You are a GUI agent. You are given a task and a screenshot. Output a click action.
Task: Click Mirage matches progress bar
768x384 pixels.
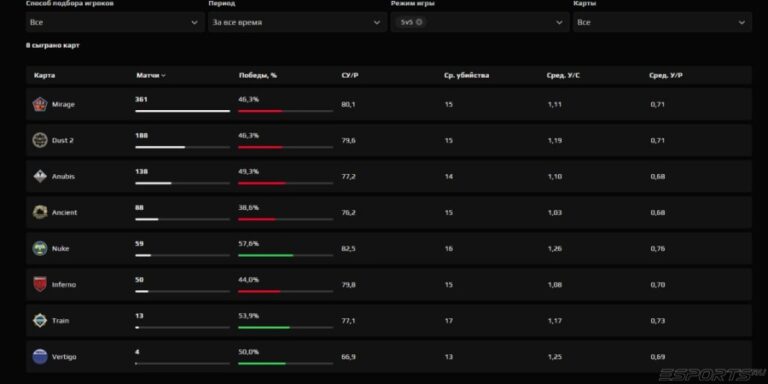(x=183, y=111)
